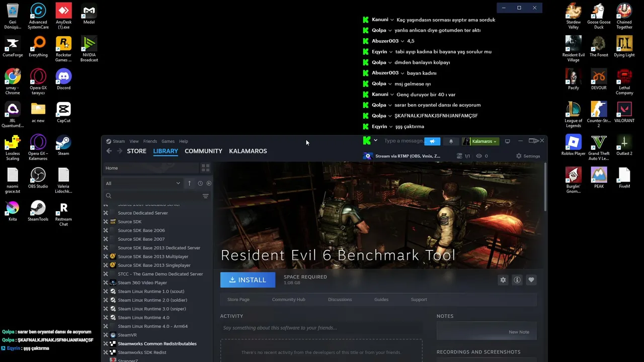Toggle favorite heart for Resident Evil 6 Benchmark
The width and height of the screenshot is (644, 362).
click(531, 280)
